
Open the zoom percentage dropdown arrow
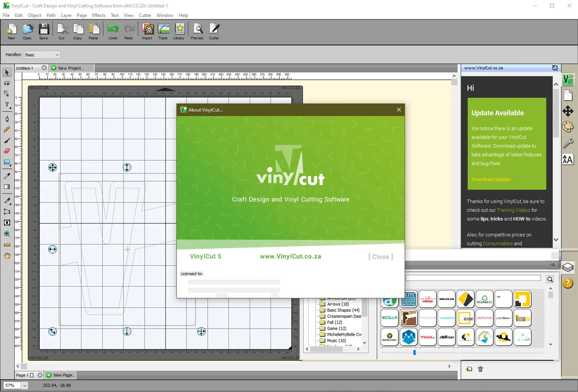[25, 385]
